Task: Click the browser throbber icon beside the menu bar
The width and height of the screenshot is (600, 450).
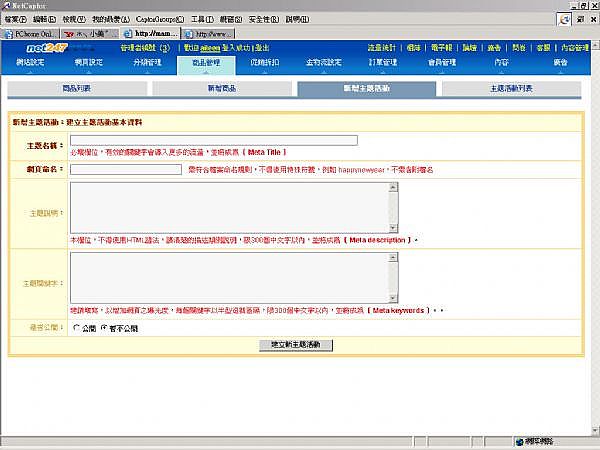Action: coord(564,19)
